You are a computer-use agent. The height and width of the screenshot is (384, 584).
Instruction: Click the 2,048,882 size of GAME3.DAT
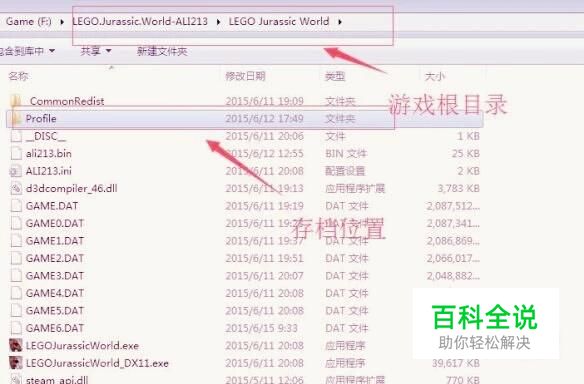(453, 276)
